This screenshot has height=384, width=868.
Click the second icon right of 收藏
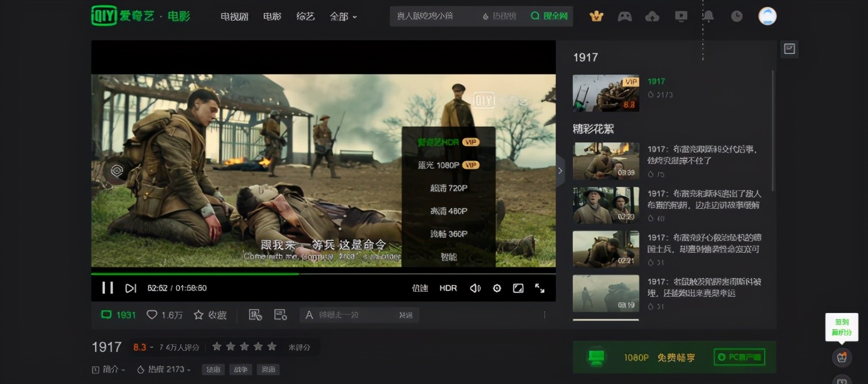point(280,315)
